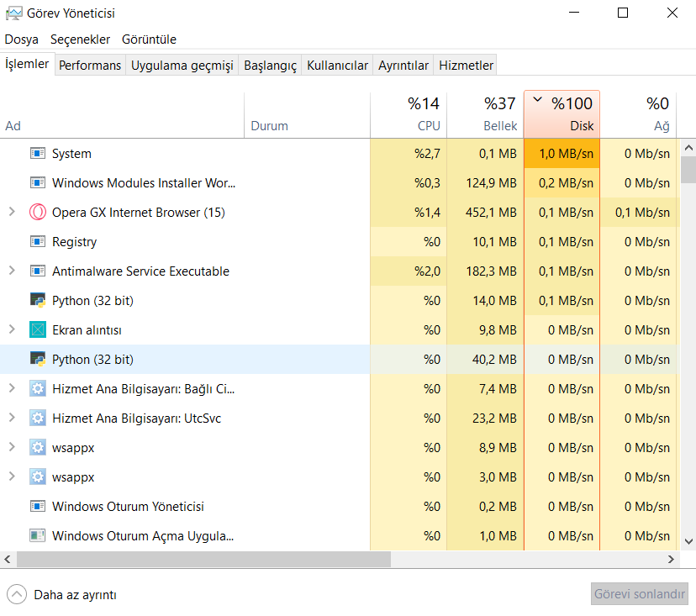Click the horizontal scrollbar's right arrow
Image resolution: width=696 pixels, height=616 pixels.
[x=672, y=560]
